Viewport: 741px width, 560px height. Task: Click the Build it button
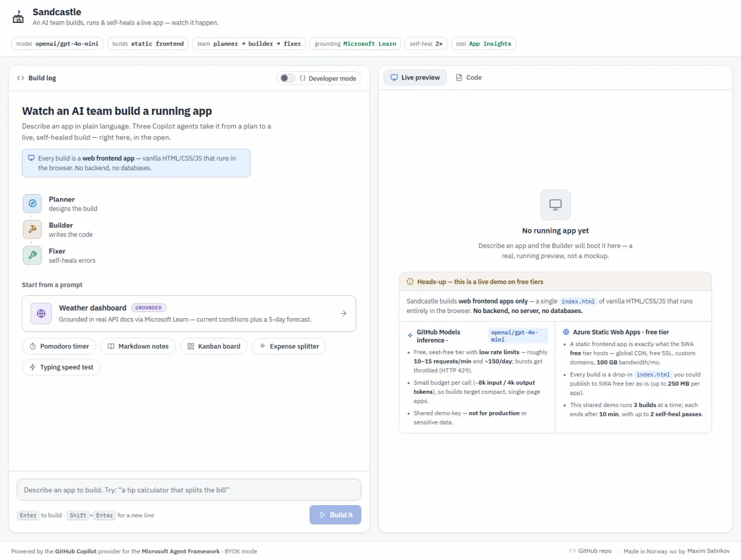(335, 515)
